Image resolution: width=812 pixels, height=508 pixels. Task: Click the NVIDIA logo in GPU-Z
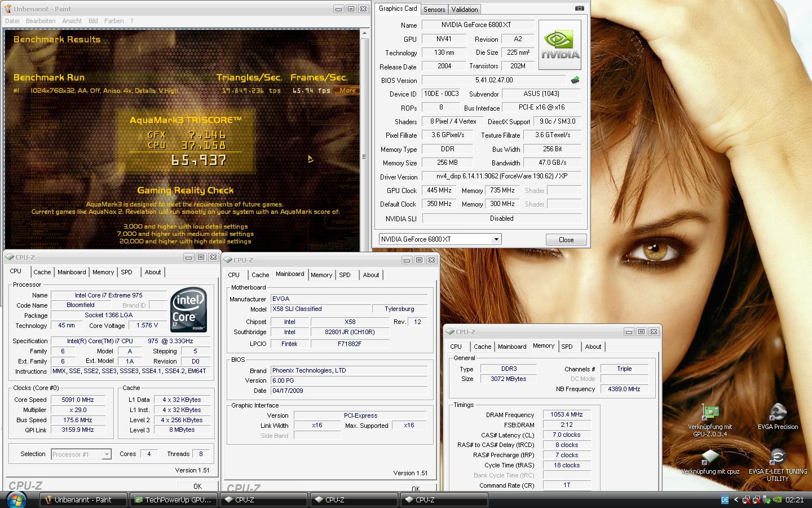pyautogui.click(x=560, y=45)
